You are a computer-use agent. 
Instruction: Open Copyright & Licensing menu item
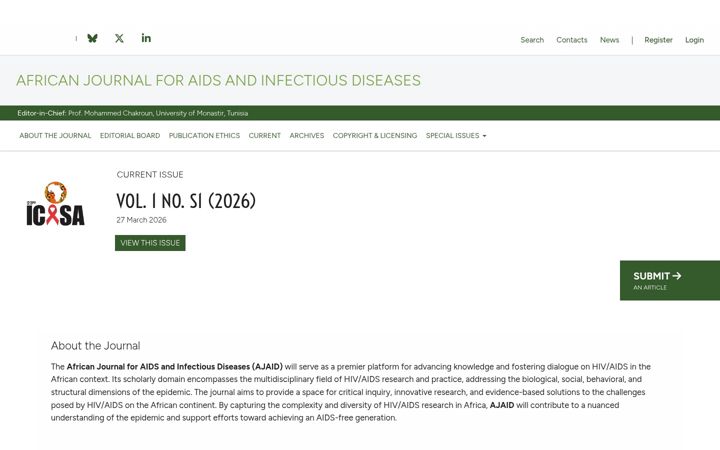[375, 135]
